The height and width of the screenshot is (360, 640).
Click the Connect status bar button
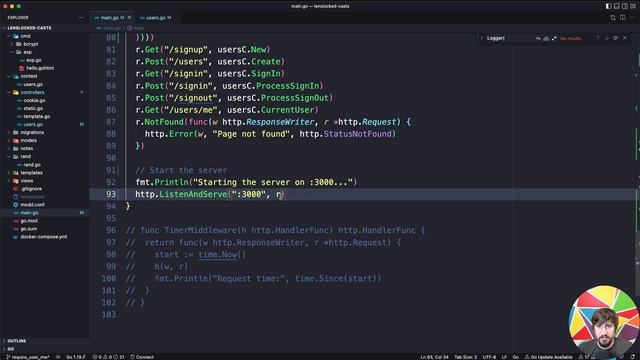pos(142,357)
